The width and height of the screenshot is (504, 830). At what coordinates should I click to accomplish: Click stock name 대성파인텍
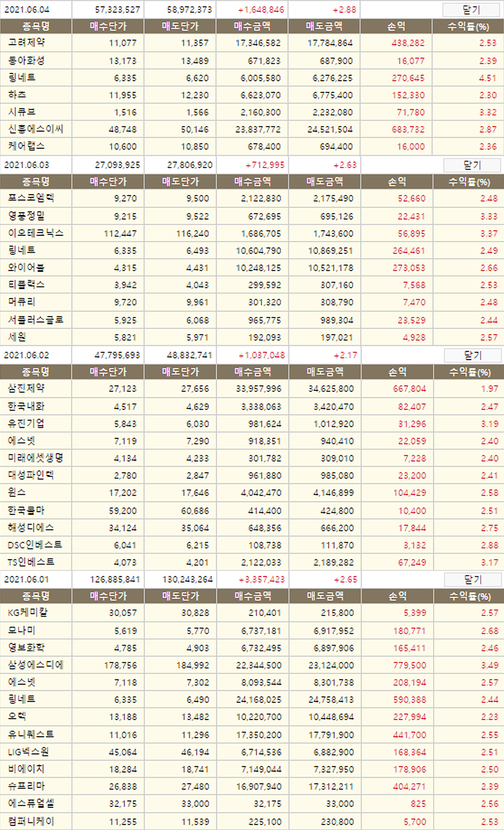[x=31, y=475]
